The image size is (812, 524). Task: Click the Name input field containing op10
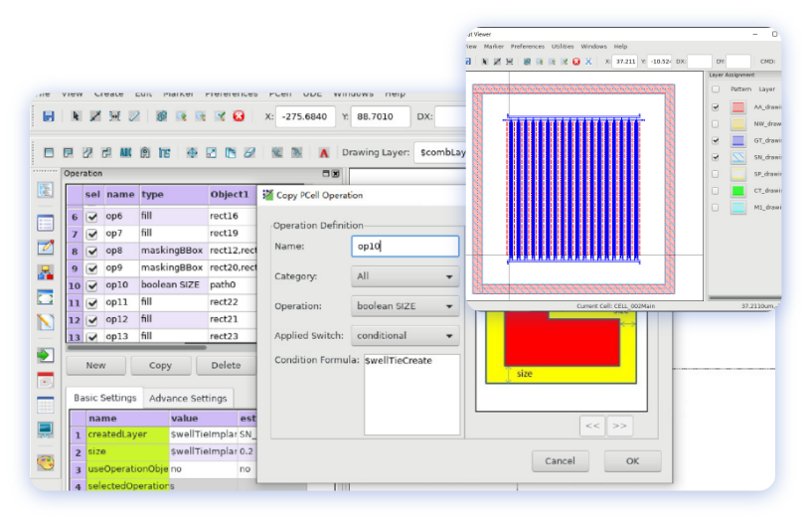[x=405, y=246]
